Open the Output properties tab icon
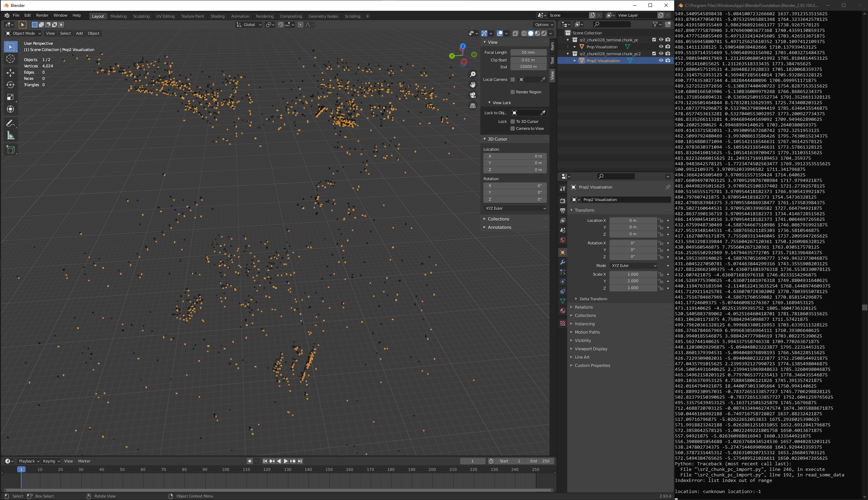 click(x=562, y=210)
